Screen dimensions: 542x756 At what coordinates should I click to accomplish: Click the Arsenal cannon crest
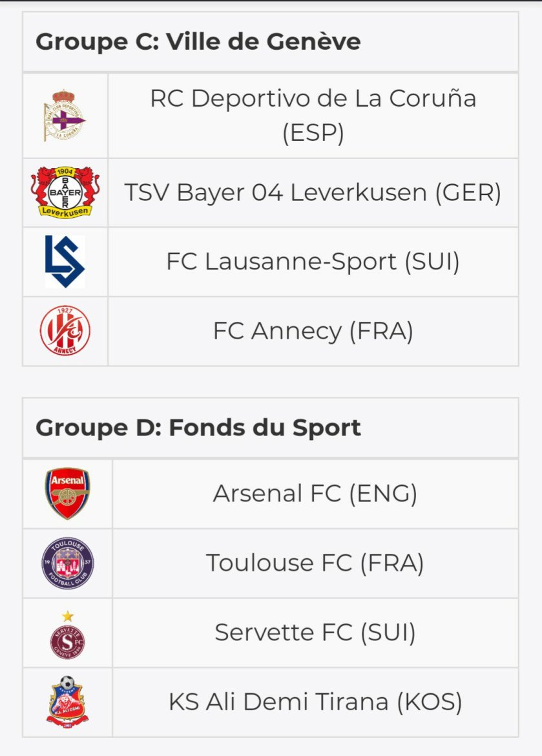pyautogui.click(x=67, y=494)
